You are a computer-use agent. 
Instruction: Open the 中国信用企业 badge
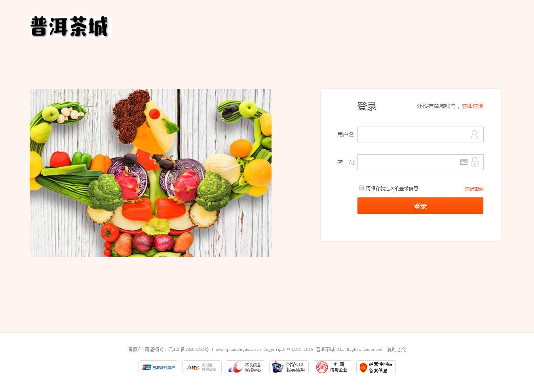point(333,367)
